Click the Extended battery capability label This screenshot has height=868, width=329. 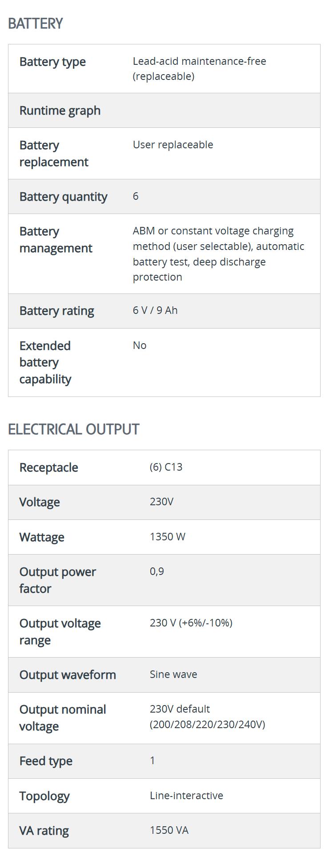(x=45, y=362)
